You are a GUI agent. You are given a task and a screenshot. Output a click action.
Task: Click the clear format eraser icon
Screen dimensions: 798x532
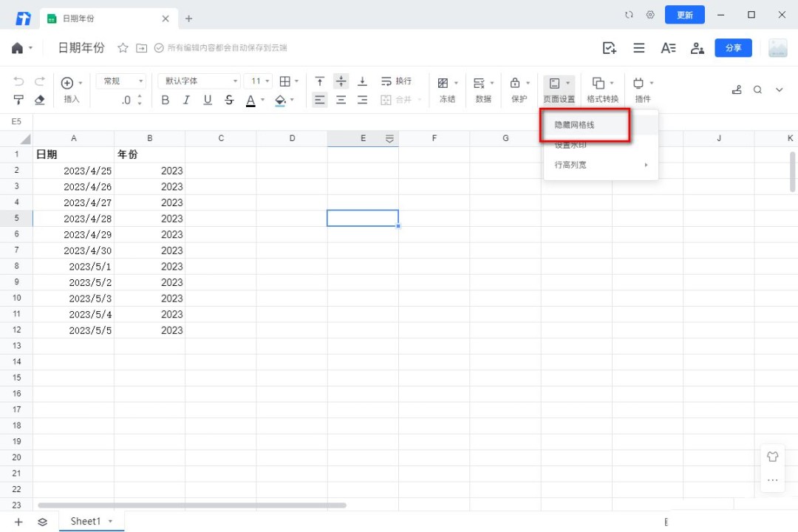tap(40, 100)
